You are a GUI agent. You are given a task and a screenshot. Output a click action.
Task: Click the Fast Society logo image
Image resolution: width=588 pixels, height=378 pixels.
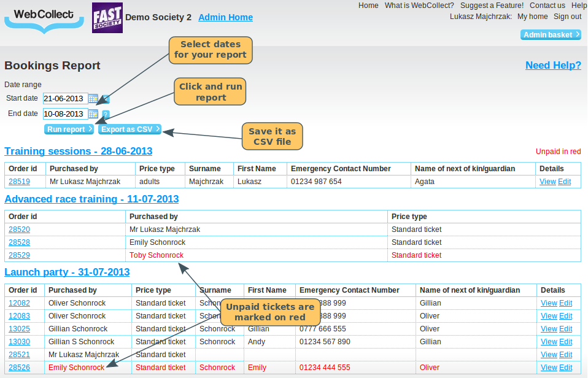point(107,18)
